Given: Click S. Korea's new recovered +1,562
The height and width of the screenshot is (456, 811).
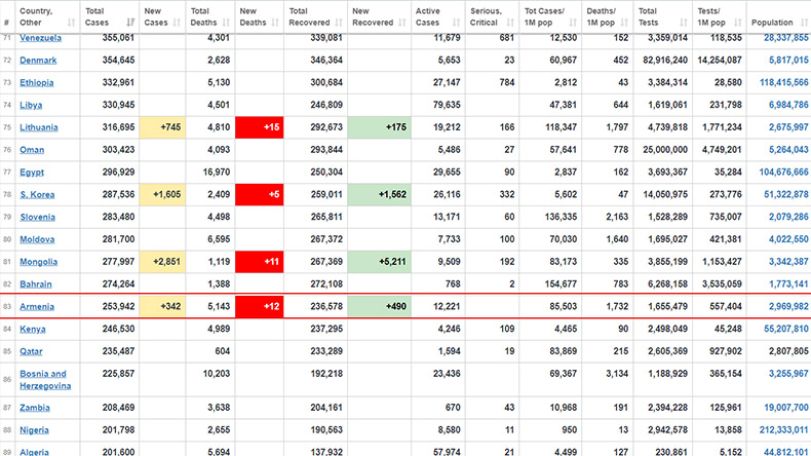Looking at the screenshot, I should [380, 194].
